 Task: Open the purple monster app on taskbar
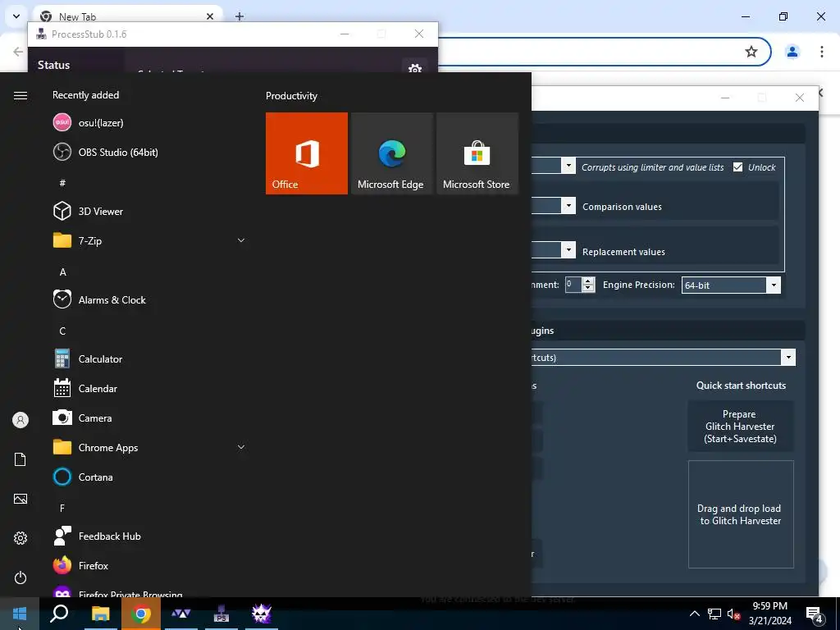(262, 614)
